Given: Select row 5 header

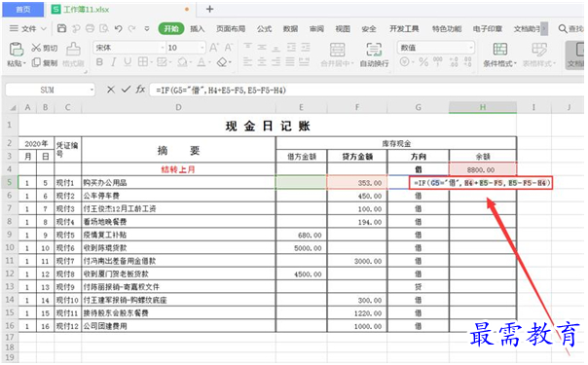Looking at the screenshot, I should click(10, 183).
